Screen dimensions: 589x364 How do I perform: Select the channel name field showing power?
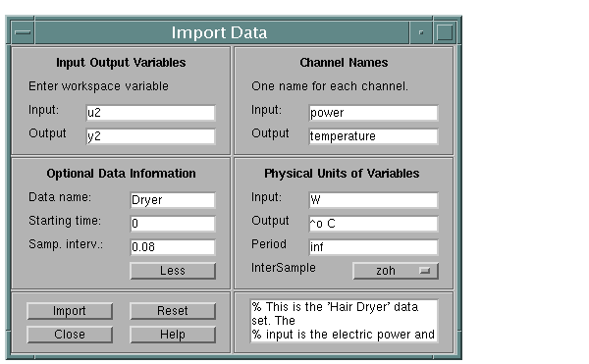tap(373, 113)
